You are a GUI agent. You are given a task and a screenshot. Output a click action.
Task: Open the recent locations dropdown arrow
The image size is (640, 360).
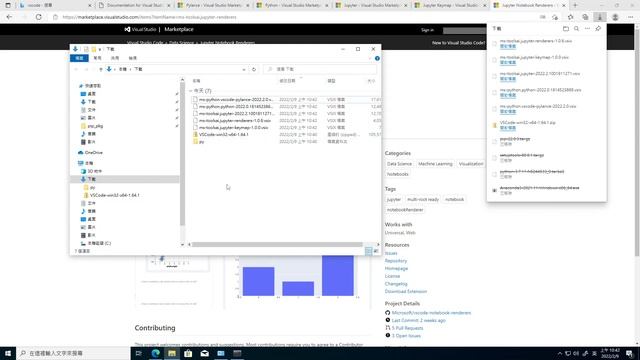coord(94,69)
